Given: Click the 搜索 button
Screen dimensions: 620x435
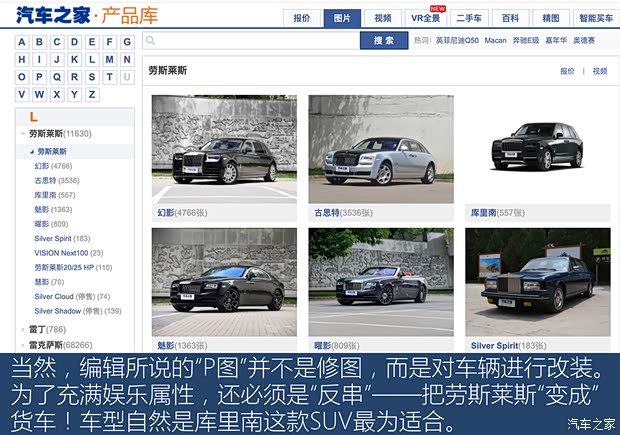Looking at the screenshot, I should pos(384,40).
